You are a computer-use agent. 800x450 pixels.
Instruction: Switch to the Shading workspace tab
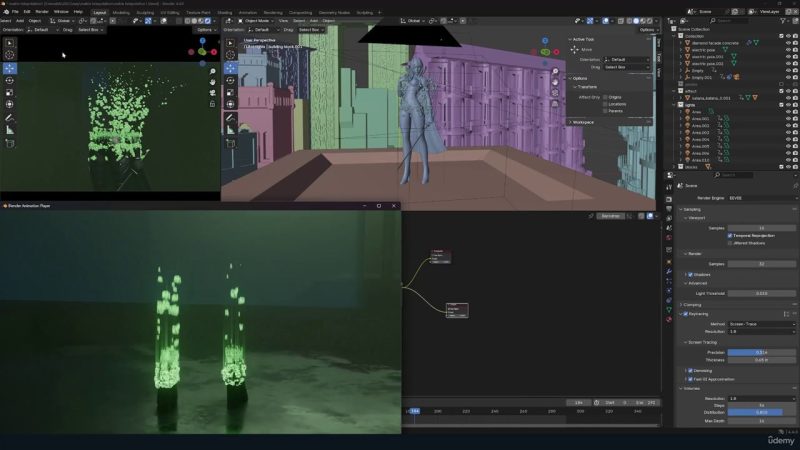coord(224,12)
